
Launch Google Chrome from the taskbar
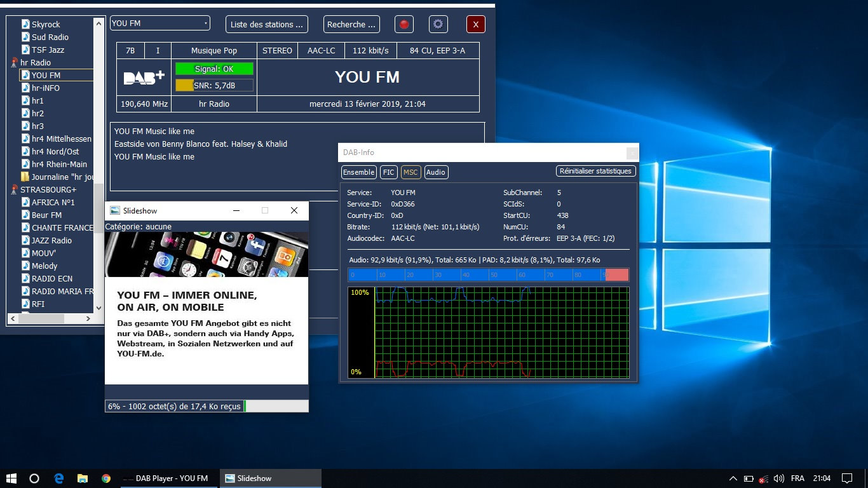[x=106, y=478]
